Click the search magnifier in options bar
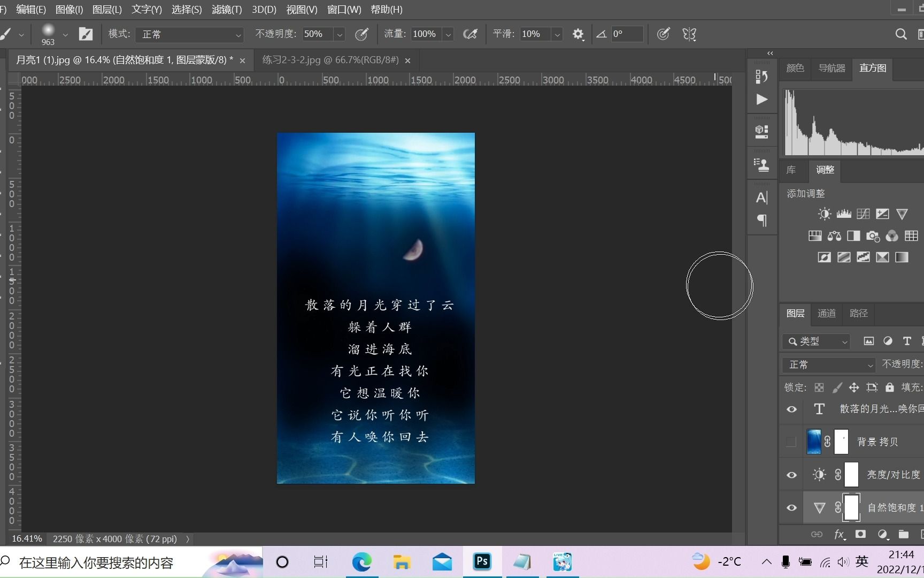 tap(901, 34)
